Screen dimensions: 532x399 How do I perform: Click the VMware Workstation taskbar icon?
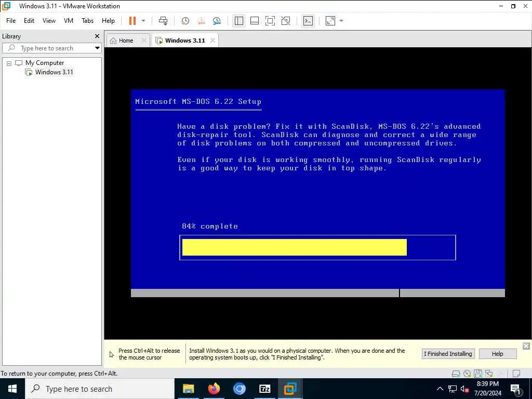(x=290, y=389)
